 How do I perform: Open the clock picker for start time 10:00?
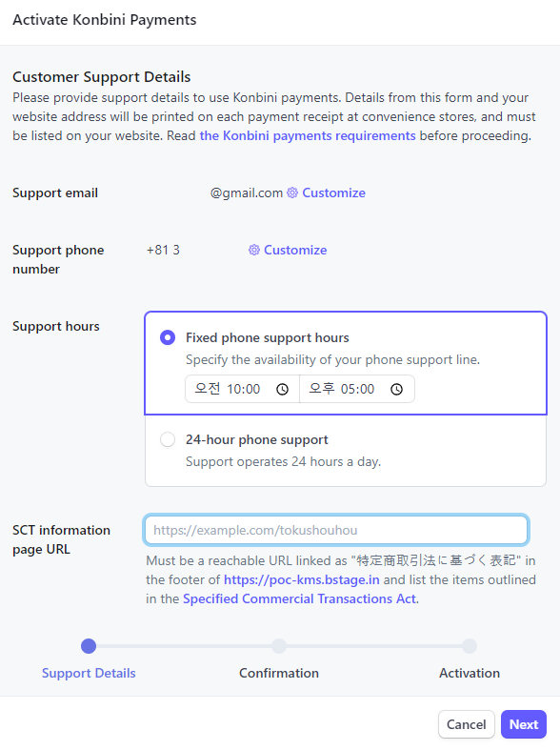(x=283, y=390)
